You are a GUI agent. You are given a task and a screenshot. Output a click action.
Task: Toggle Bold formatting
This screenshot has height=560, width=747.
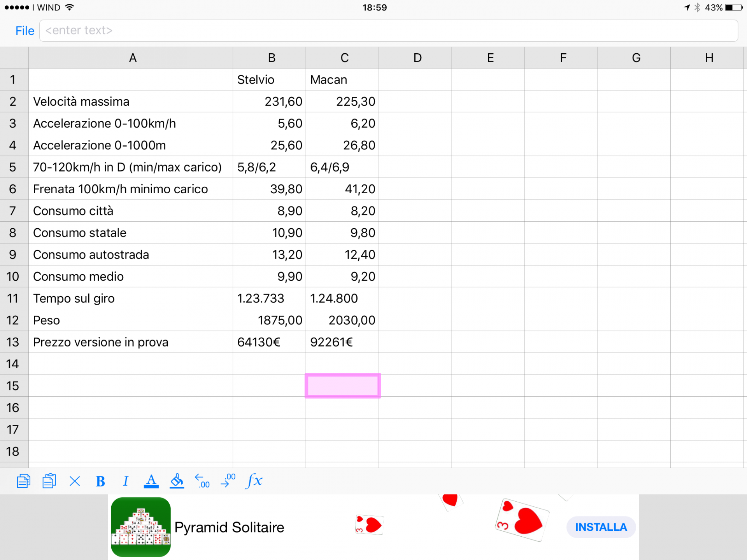100,481
